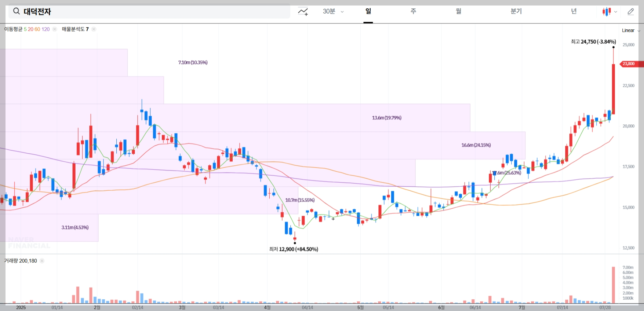Click the 17,500 price axis label
Viewport: 644px width, 311px height.
(x=628, y=167)
